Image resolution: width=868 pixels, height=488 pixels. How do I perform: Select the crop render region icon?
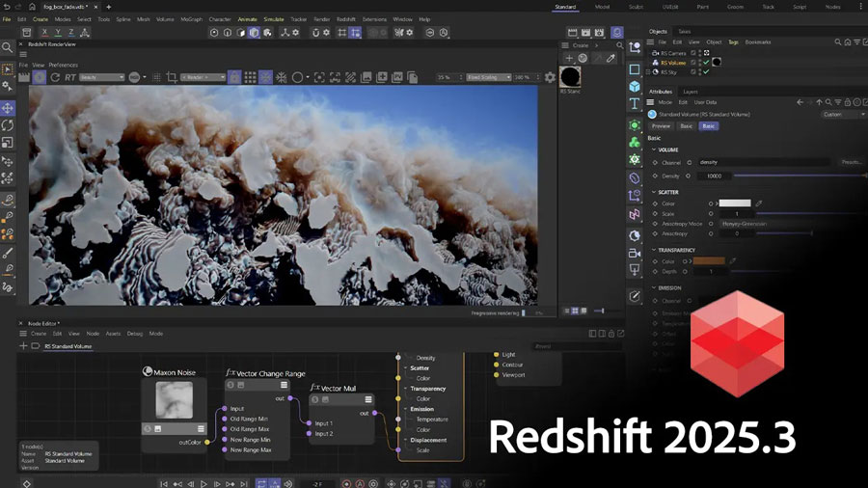(x=172, y=77)
